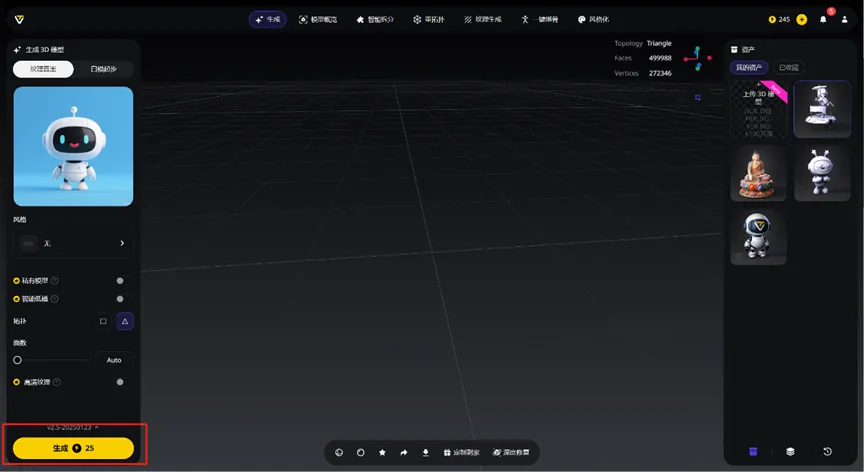This screenshot has width=864, height=472.
Task: Click the XYZ axis orientation gizmo
Action: coord(698,58)
